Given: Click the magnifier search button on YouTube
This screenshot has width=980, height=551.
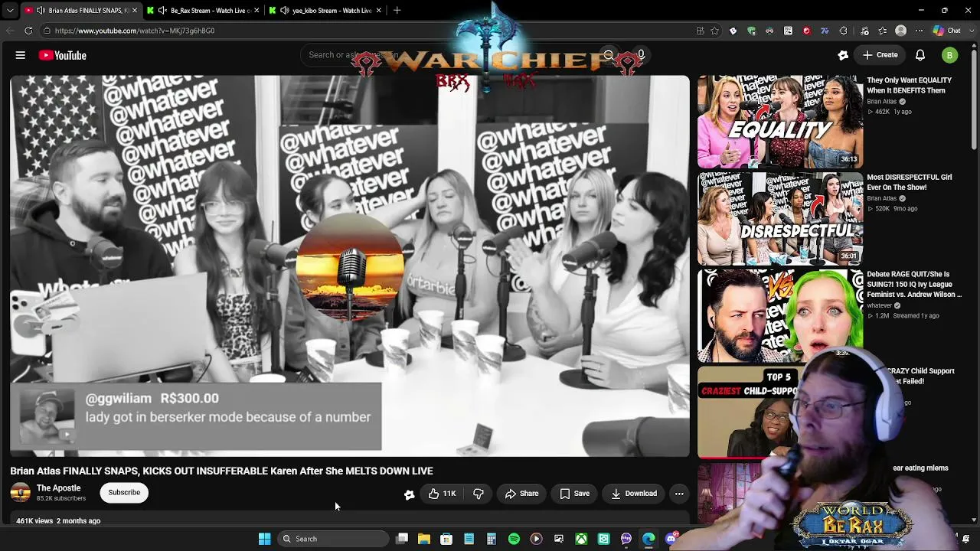Looking at the screenshot, I should (609, 55).
